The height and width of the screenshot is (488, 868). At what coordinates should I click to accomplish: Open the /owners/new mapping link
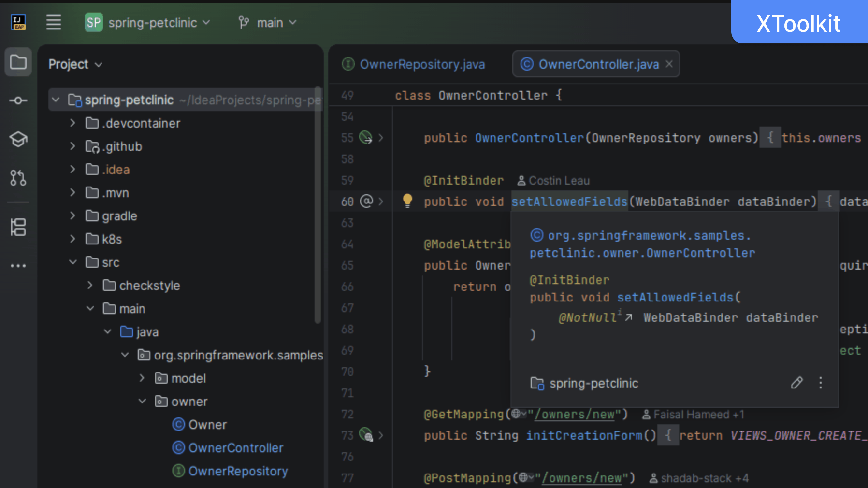pos(575,414)
